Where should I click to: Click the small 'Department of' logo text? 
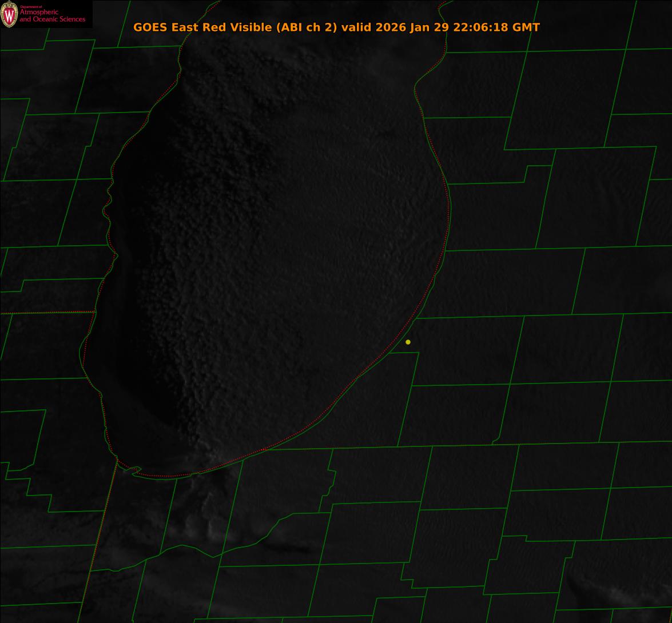tap(31, 7)
